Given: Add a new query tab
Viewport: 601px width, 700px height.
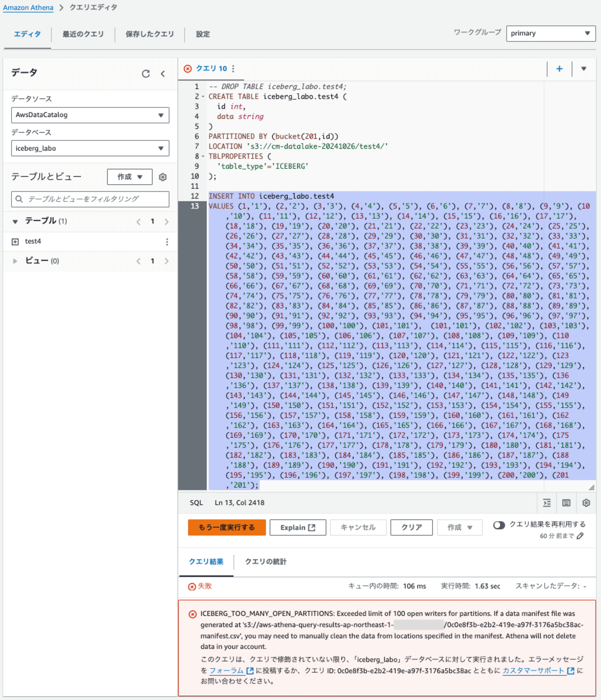Looking at the screenshot, I should [x=559, y=69].
